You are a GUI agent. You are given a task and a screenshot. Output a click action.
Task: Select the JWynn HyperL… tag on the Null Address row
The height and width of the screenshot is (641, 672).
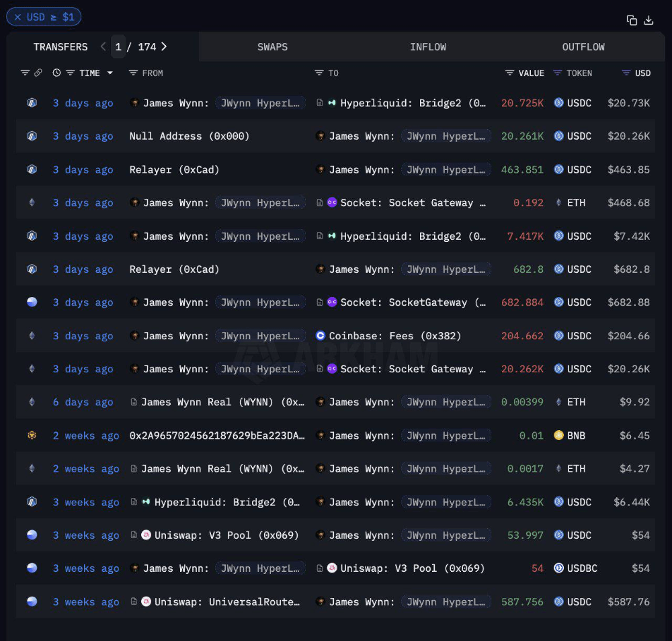click(x=446, y=136)
